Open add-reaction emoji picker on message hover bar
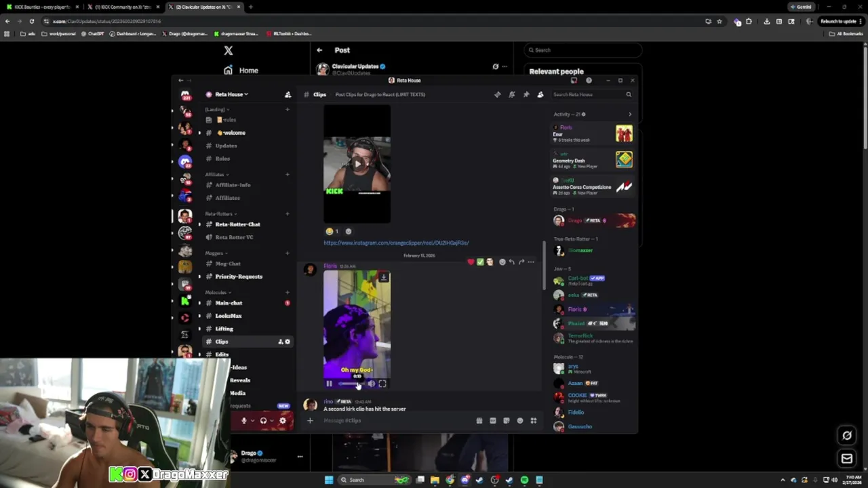The height and width of the screenshot is (488, 868). (x=502, y=262)
